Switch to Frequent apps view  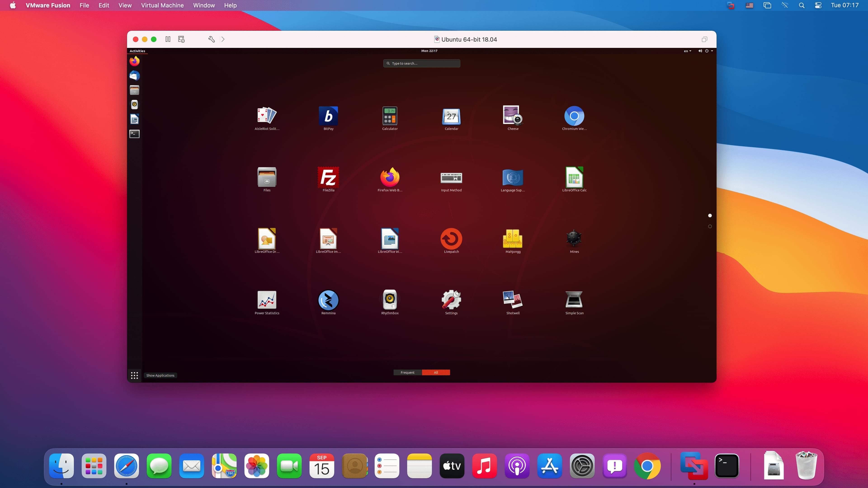tap(407, 372)
